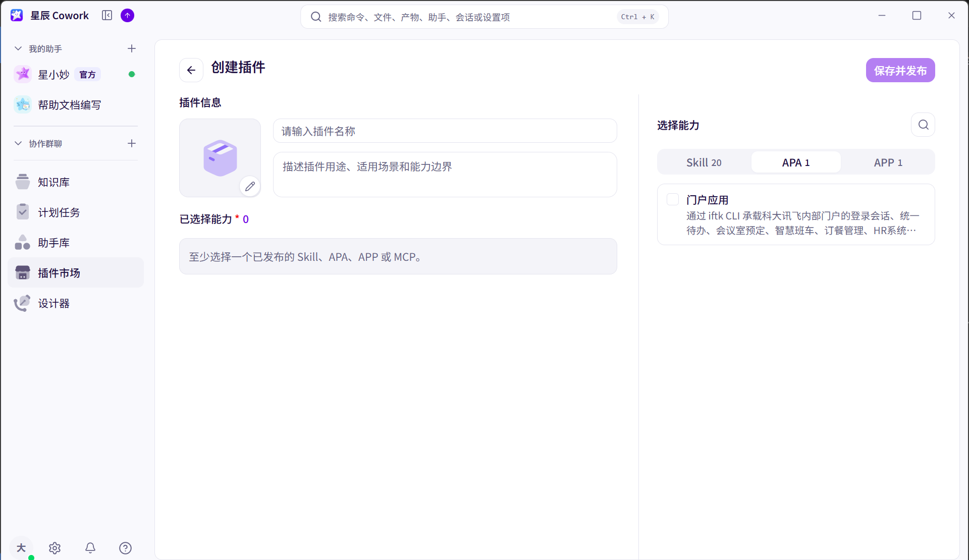Click the global command search box

pos(484,17)
